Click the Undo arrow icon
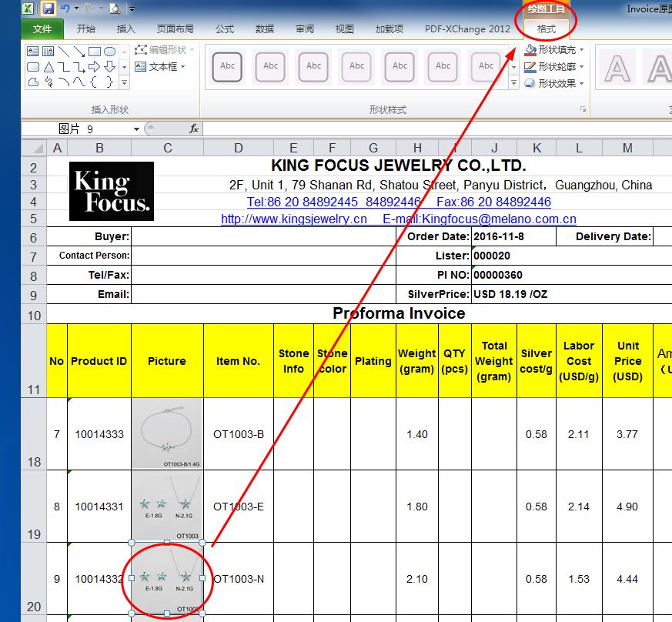Viewport: 672px width, 622px height. (65, 8)
